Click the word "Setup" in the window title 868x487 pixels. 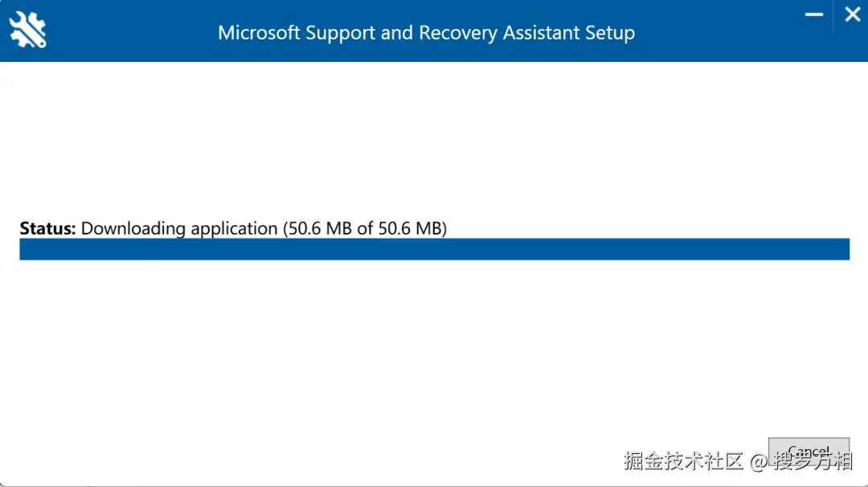point(612,33)
